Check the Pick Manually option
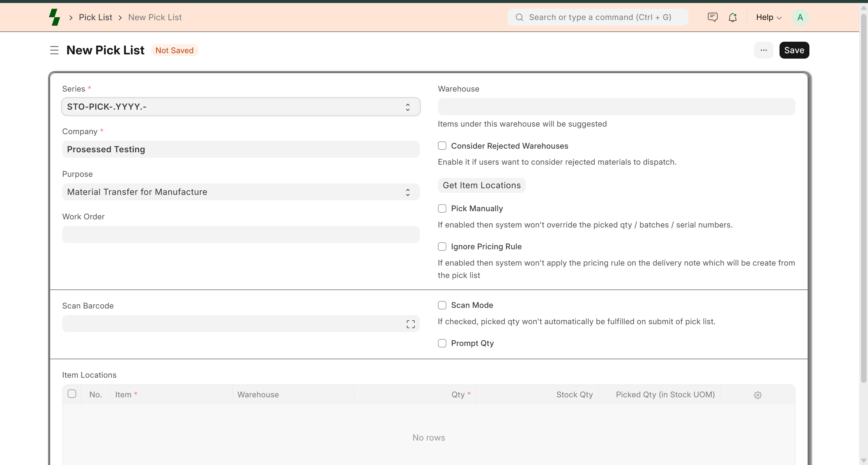This screenshot has height=465, width=868. (442, 208)
